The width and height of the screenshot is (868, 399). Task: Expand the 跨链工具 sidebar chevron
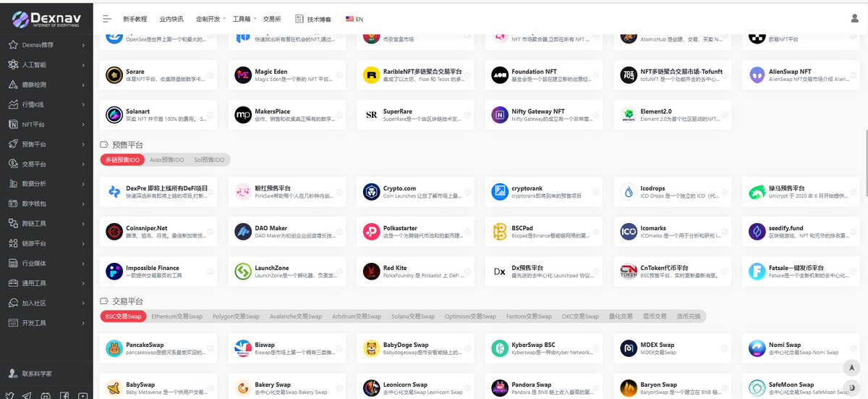pos(84,224)
